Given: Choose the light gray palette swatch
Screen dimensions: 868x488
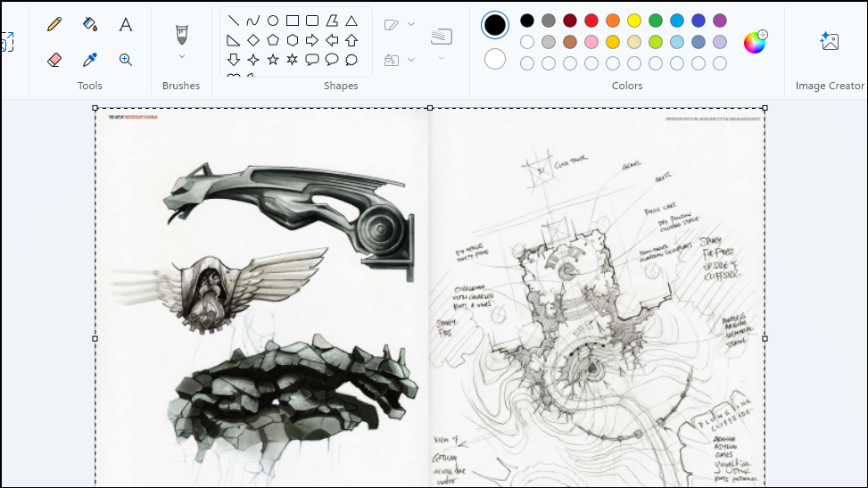Looking at the screenshot, I should click(549, 42).
